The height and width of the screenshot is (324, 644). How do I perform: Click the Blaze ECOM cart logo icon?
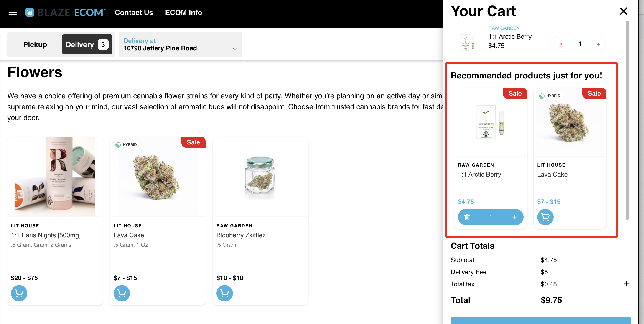(x=30, y=12)
